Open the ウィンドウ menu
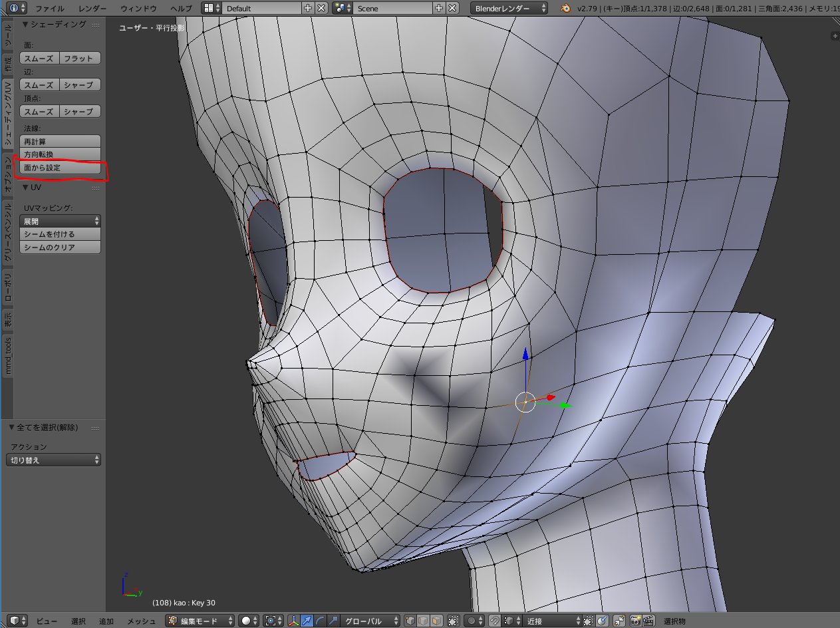Image resolution: width=840 pixels, height=628 pixels. [x=138, y=8]
